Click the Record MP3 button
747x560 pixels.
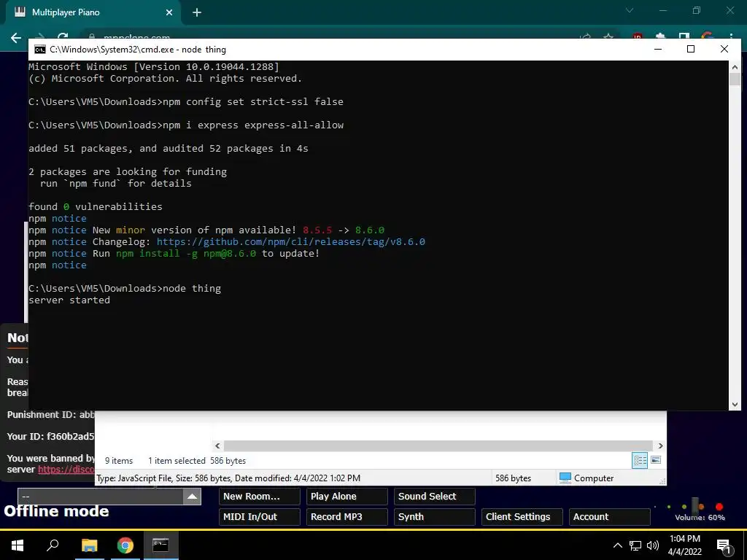(347, 517)
